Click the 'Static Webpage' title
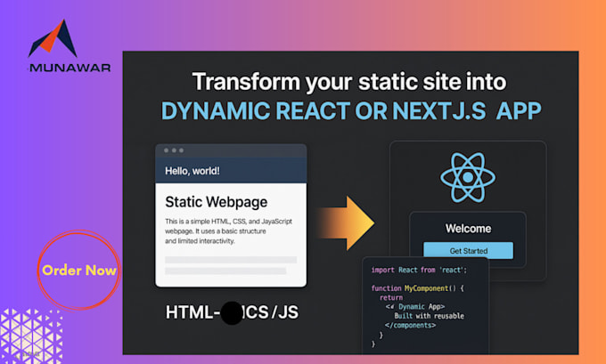Viewport: 606px width, 364px height. point(216,202)
